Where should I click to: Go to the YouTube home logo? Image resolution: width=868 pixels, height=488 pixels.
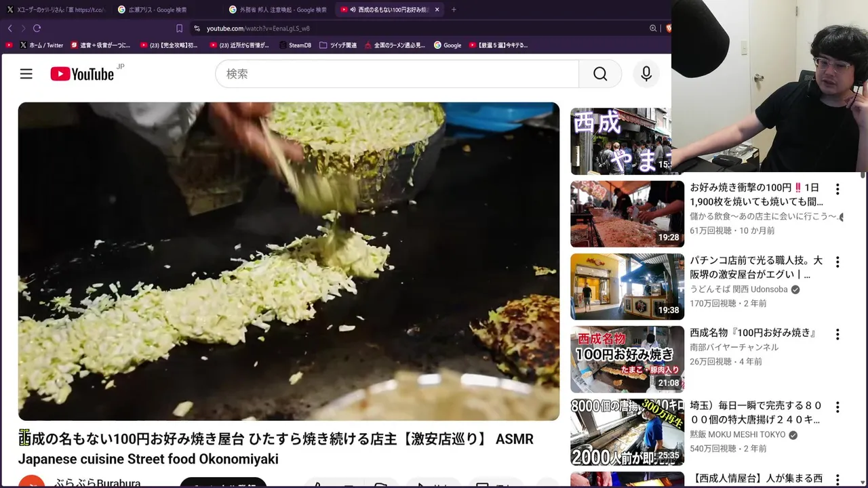coord(82,74)
